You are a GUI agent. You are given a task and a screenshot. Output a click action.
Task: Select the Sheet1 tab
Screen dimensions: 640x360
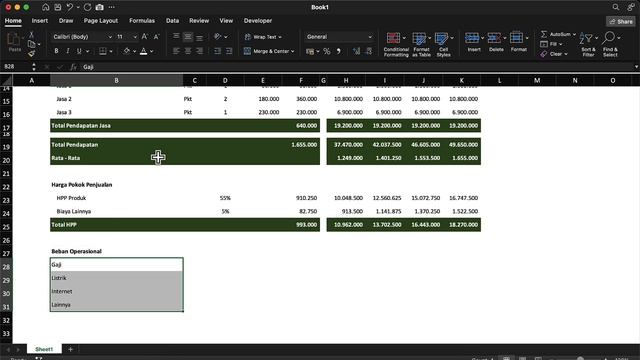coord(44,349)
